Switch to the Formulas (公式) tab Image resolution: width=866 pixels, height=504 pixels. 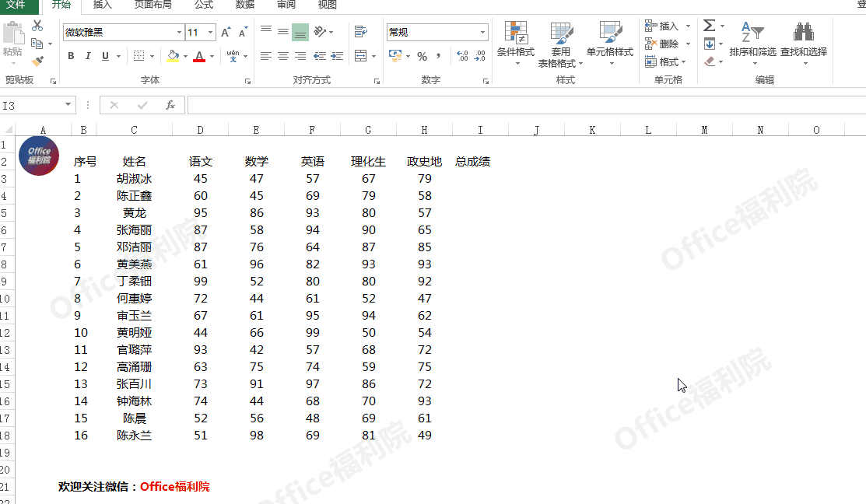(x=204, y=5)
